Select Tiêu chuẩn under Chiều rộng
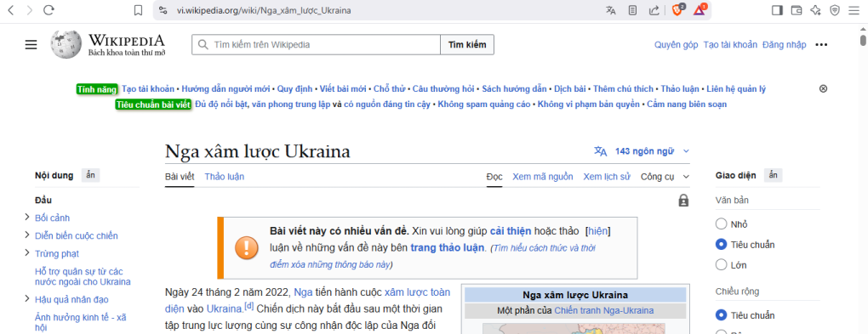 pos(721,315)
